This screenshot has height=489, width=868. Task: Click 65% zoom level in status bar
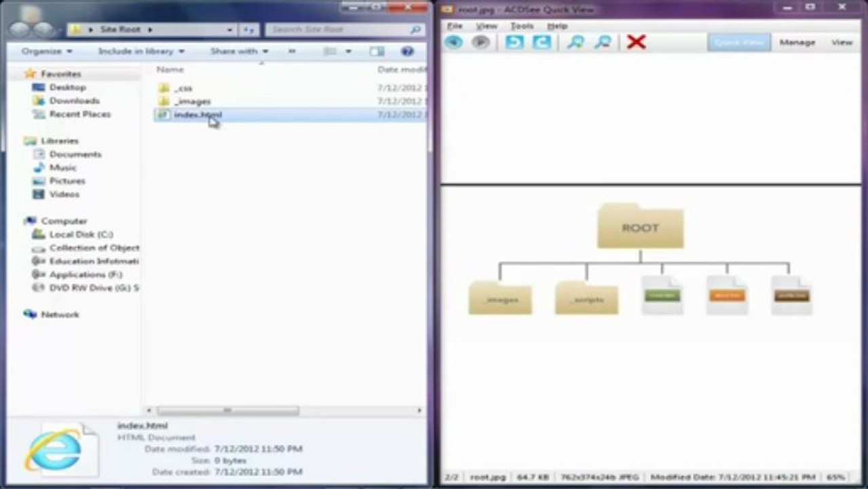[836, 477]
